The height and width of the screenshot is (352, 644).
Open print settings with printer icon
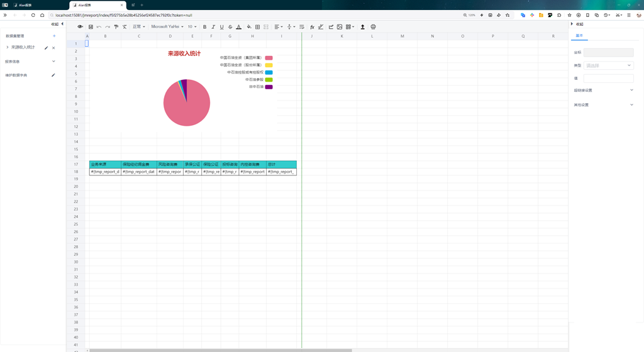coord(374,26)
